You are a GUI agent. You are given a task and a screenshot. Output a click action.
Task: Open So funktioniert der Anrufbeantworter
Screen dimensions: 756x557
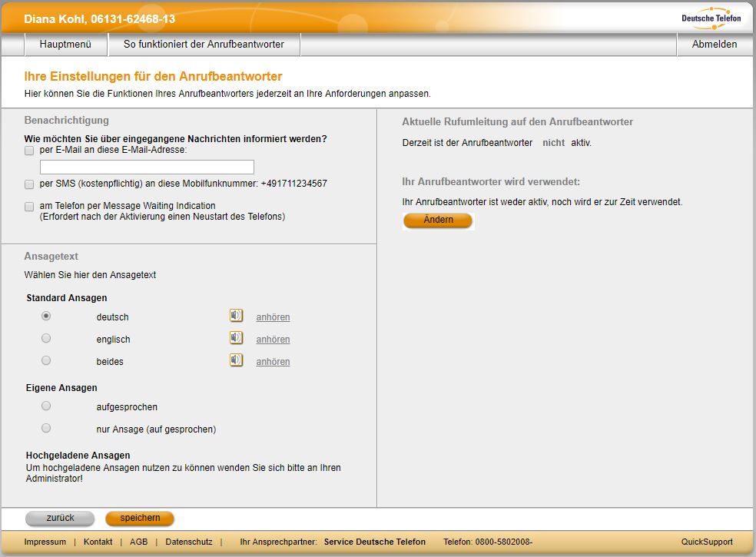pos(204,45)
